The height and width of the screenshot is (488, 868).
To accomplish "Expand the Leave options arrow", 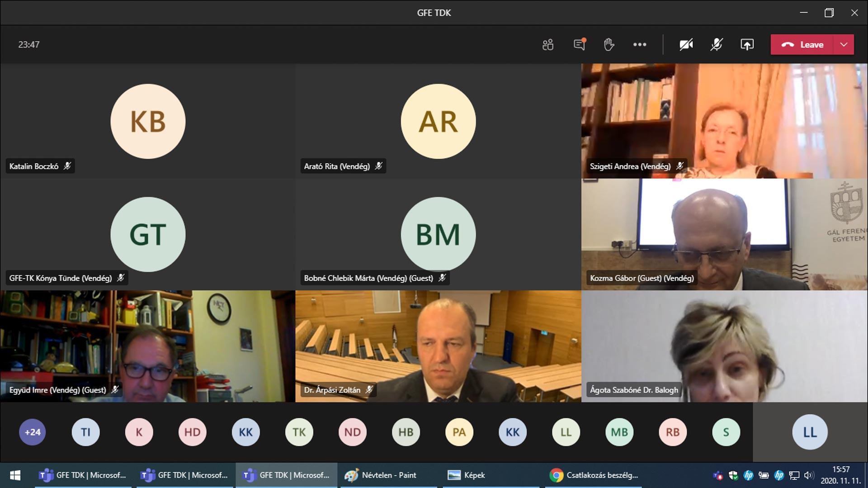I will [844, 45].
